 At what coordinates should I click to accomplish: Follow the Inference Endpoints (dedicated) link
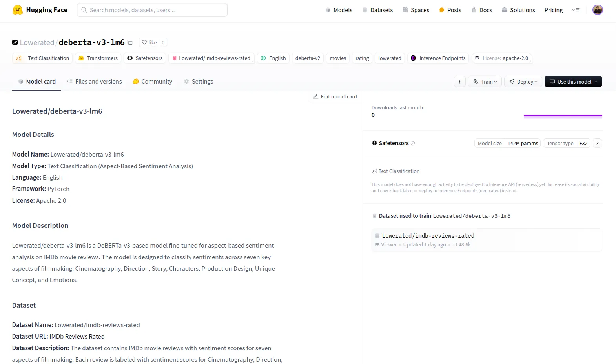pos(469,191)
